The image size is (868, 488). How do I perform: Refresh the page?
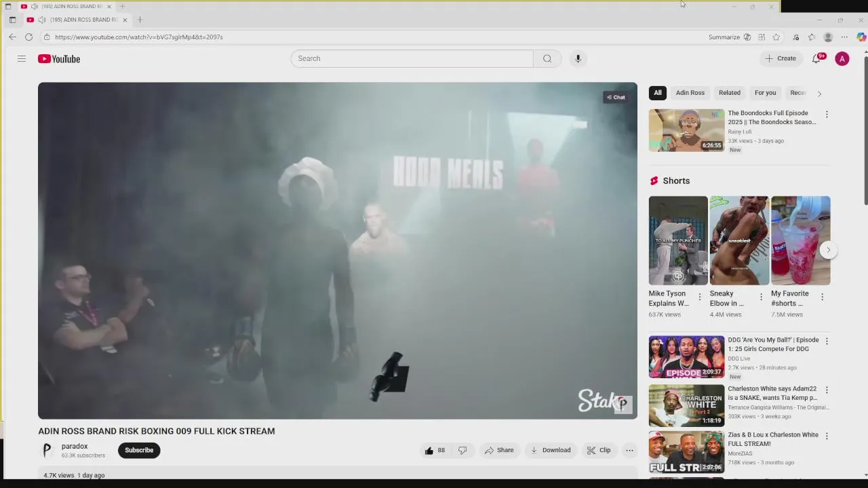point(29,37)
